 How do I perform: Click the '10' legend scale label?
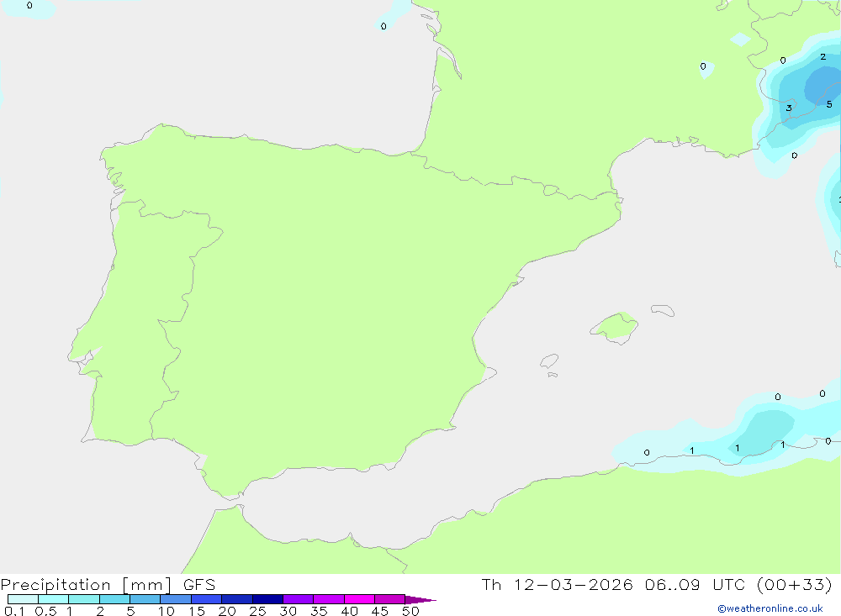coord(167,611)
